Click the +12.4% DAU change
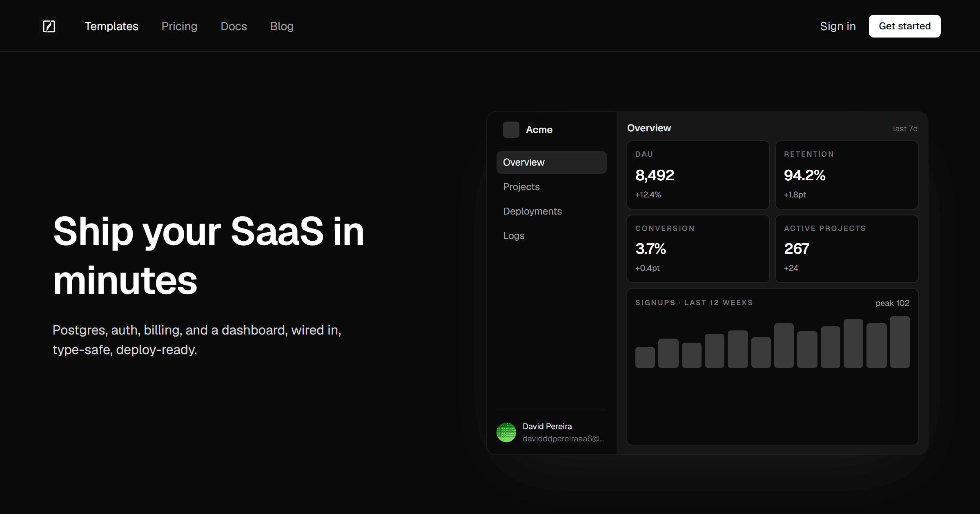Screen dimensions: 980x514 pos(648,195)
